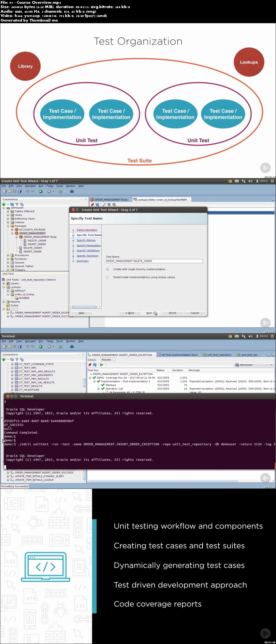Collapse the 'DEMO: Coverage Run On' result row
Image resolution: width=276 pixels, height=644 pixels.
(x=90, y=378)
